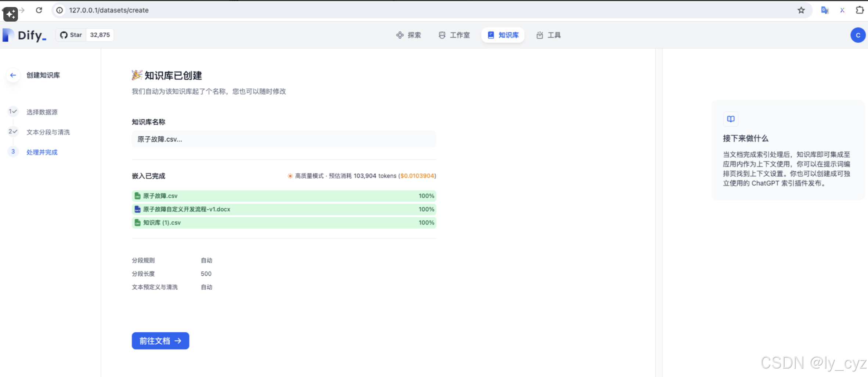Click the Dify logo
The image size is (868, 377).
pyautogui.click(x=24, y=35)
